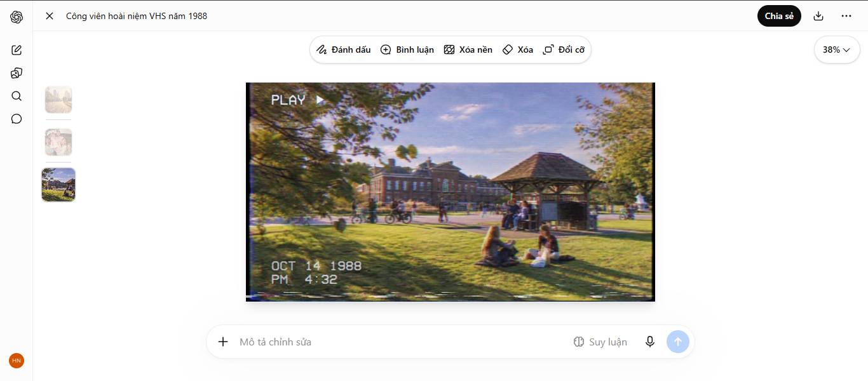The image size is (868, 381).
Task: Activate microphone voice input icon
Action: [650, 342]
